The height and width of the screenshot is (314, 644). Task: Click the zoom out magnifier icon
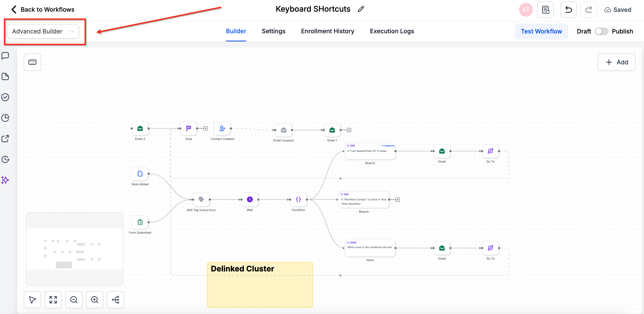tap(74, 300)
